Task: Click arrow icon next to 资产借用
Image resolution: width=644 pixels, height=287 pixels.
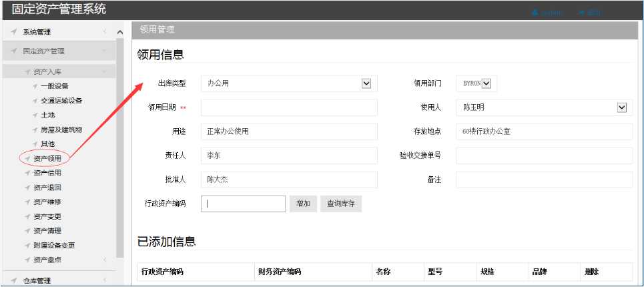Action: pos(27,173)
